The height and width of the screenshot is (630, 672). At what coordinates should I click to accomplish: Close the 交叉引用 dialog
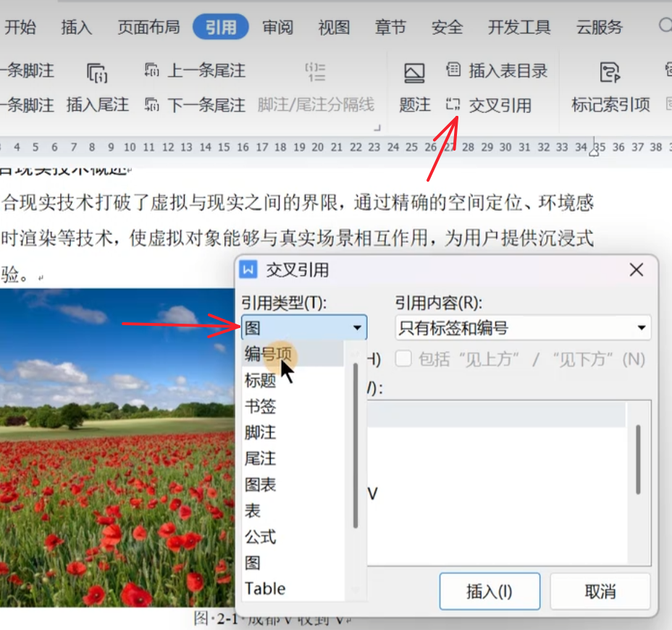pyautogui.click(x=637, y=270)
